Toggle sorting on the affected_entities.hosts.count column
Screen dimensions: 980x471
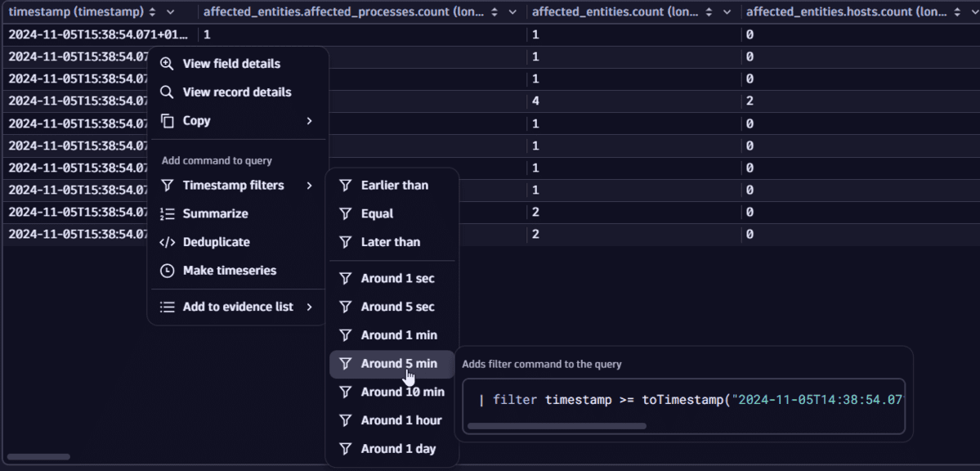(x=955, y=11)
